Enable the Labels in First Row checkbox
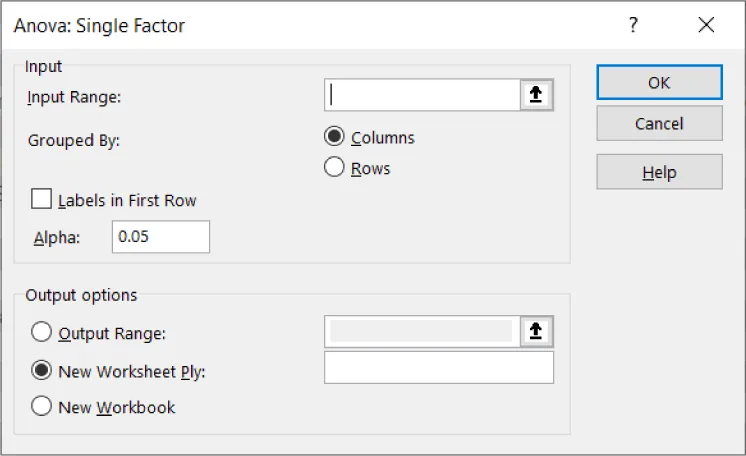Screen dimensions: 746x456 [42, 200]
